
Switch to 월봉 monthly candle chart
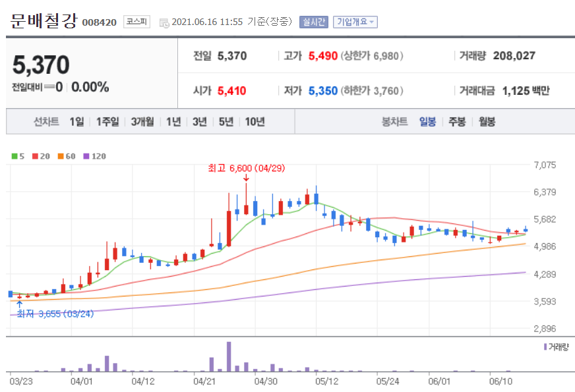[x=487, y=121]
